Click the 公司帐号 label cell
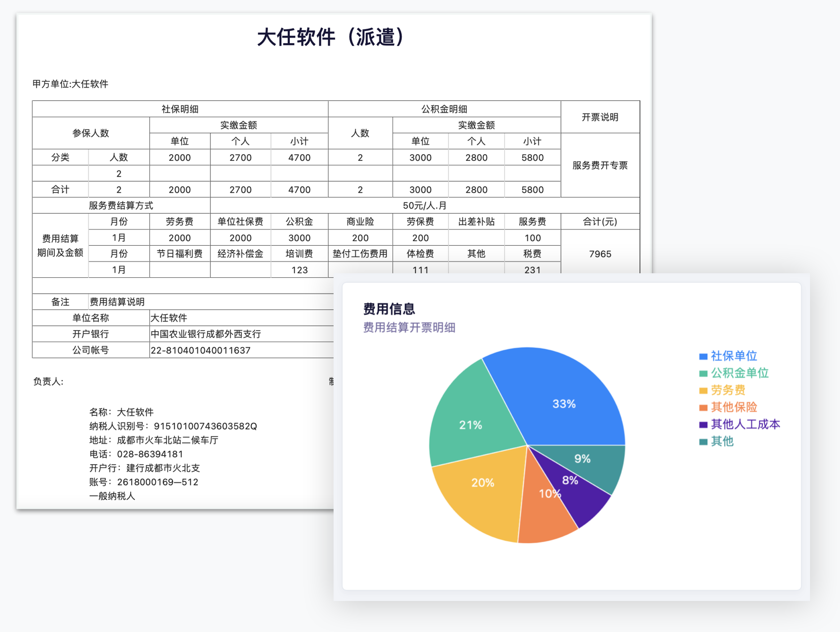 tap(91, 350)
